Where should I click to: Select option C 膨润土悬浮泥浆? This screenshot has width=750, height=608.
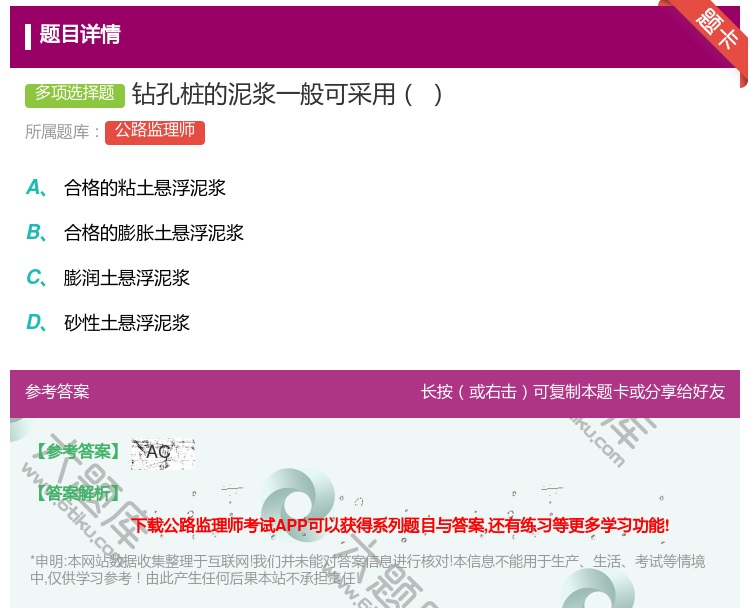click(x=127, y=278)
